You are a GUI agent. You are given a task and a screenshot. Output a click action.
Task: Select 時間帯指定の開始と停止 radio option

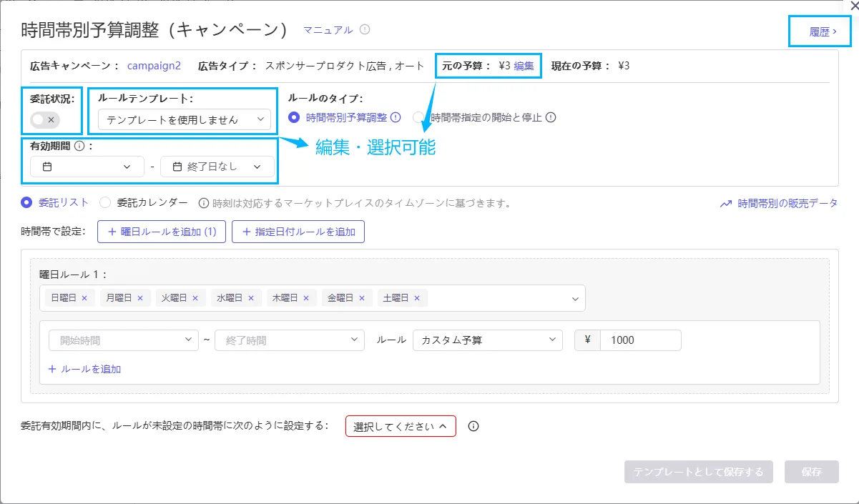pos(419,117)
